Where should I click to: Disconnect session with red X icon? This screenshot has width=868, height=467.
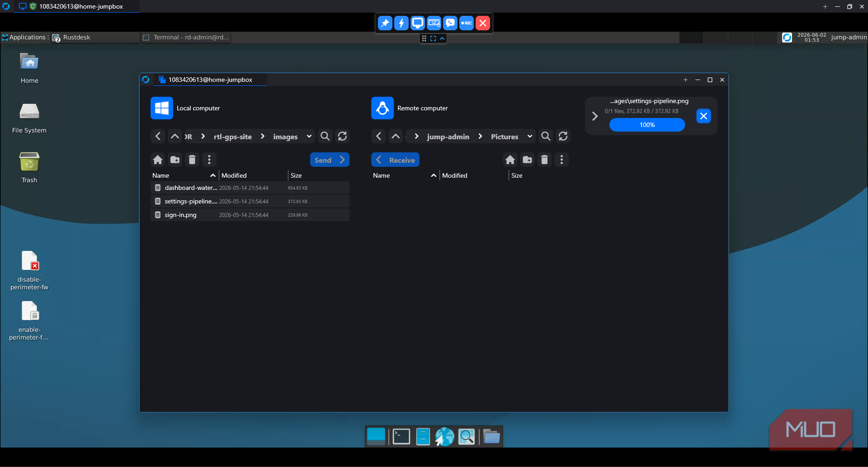(x=483, y=23)
